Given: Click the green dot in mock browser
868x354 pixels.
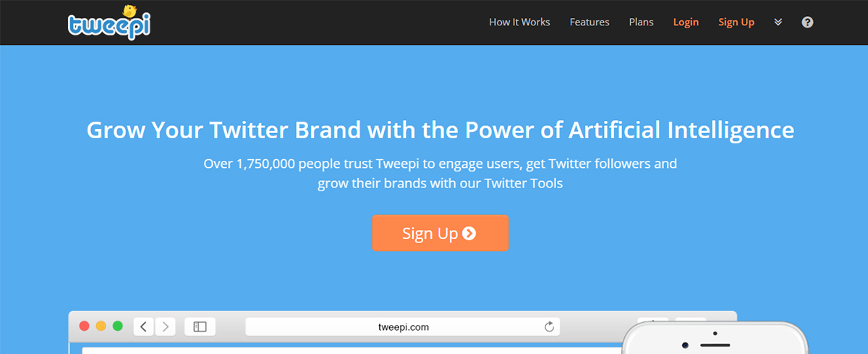Looking at the screenshot, I should tap(118, 326).
